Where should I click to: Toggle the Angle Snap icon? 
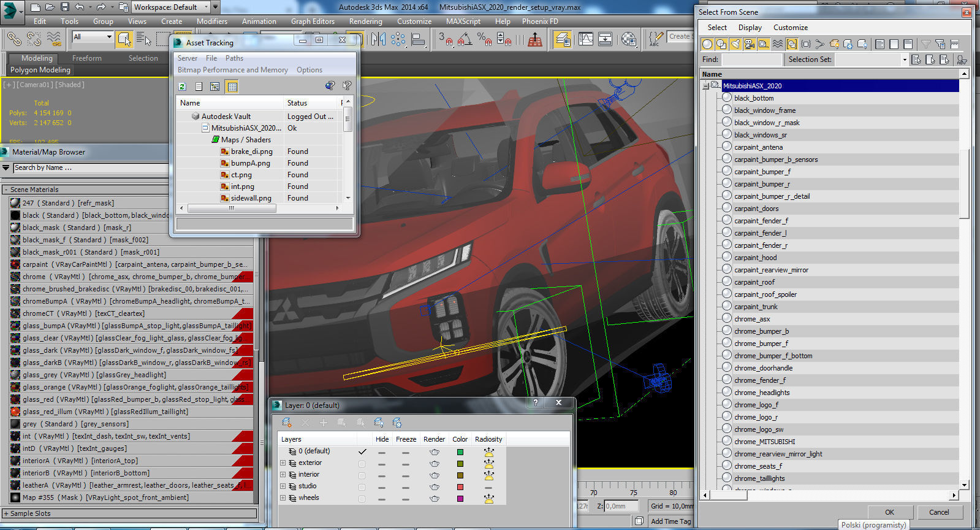(x=465, y=39)
